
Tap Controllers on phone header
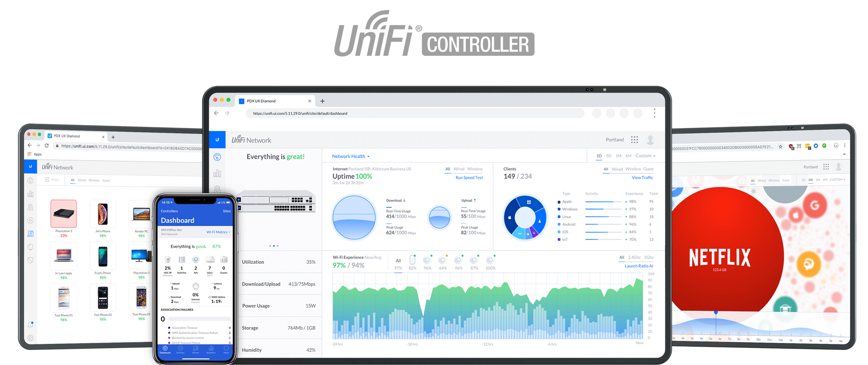point(169,211)
